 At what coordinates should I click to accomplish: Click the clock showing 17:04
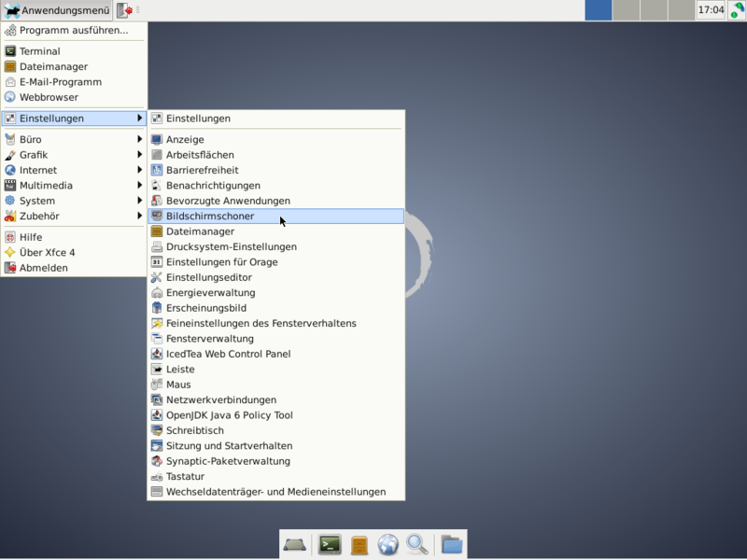tap(711, 10)
